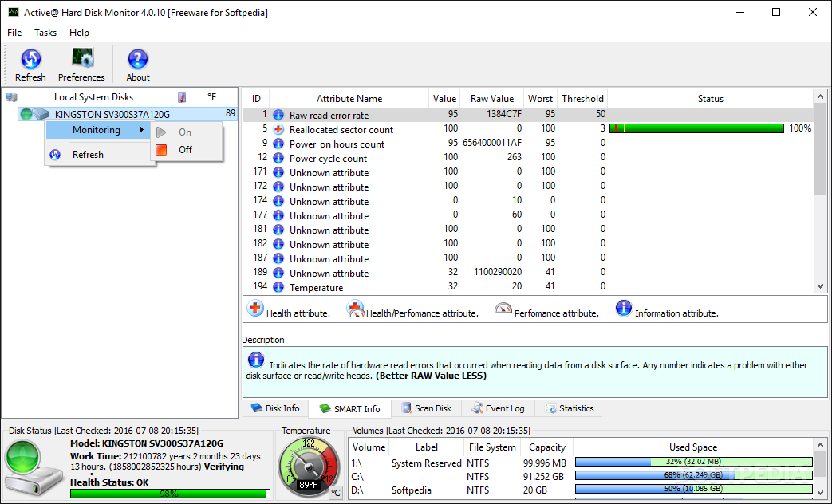The width and height of the screenshot is (832, 504).
Task: Open the File menu
Action: (x=14, y=33)
